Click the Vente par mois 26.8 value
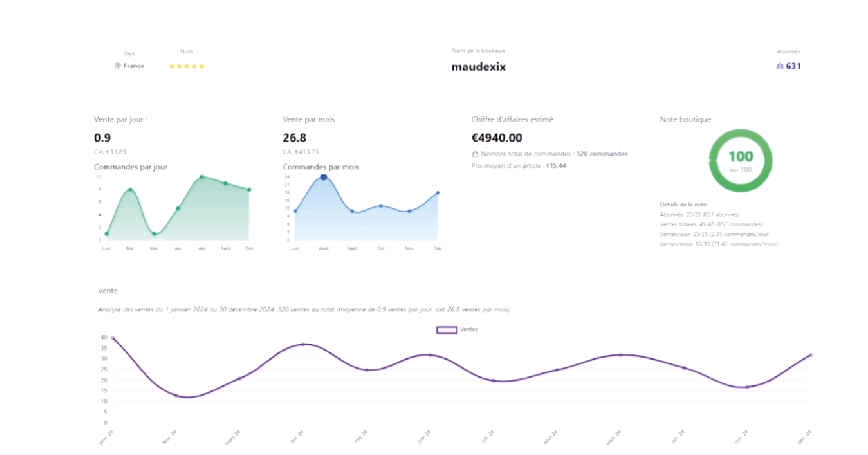The height and width of the screenshot is (455, 868). tap(294, 138)
